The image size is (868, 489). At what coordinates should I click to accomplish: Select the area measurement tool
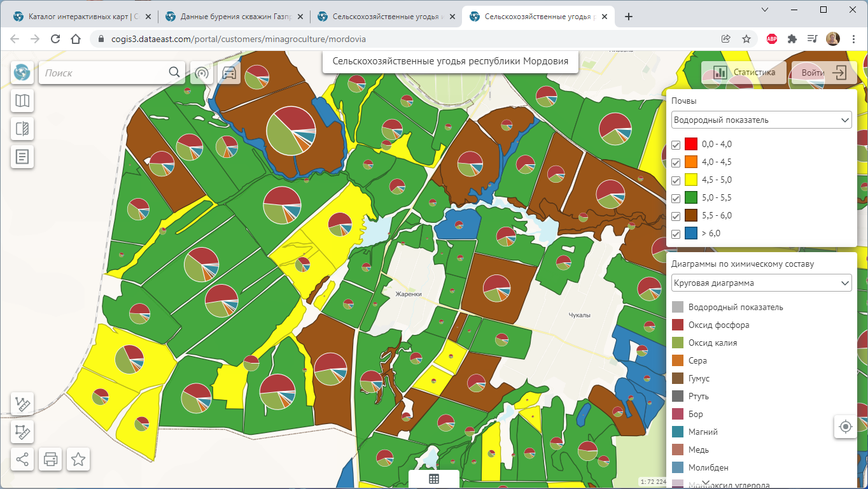(x=22, y=432)
